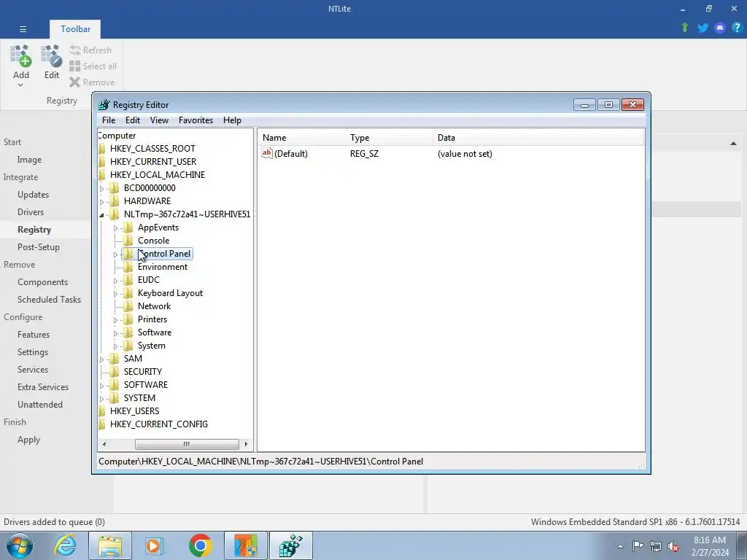Expand the AppEvents key
This screenshot has width=747, height=560.
tap(115, 228)
